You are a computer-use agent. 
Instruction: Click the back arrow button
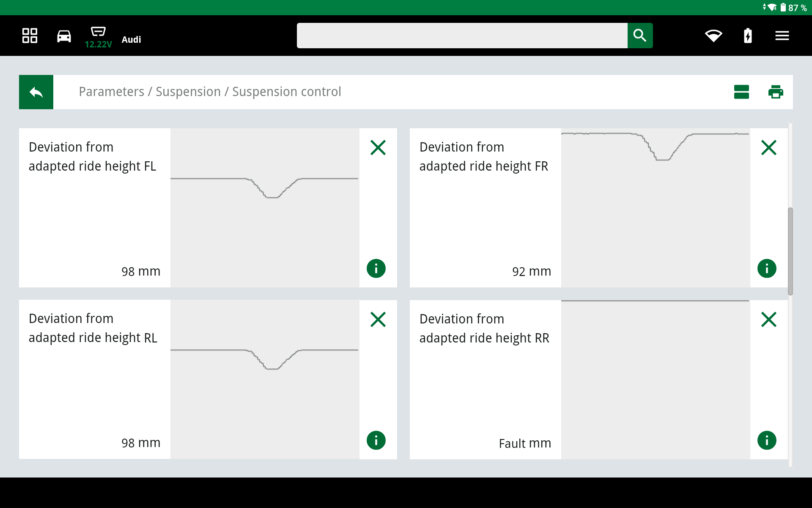point(36,92)
